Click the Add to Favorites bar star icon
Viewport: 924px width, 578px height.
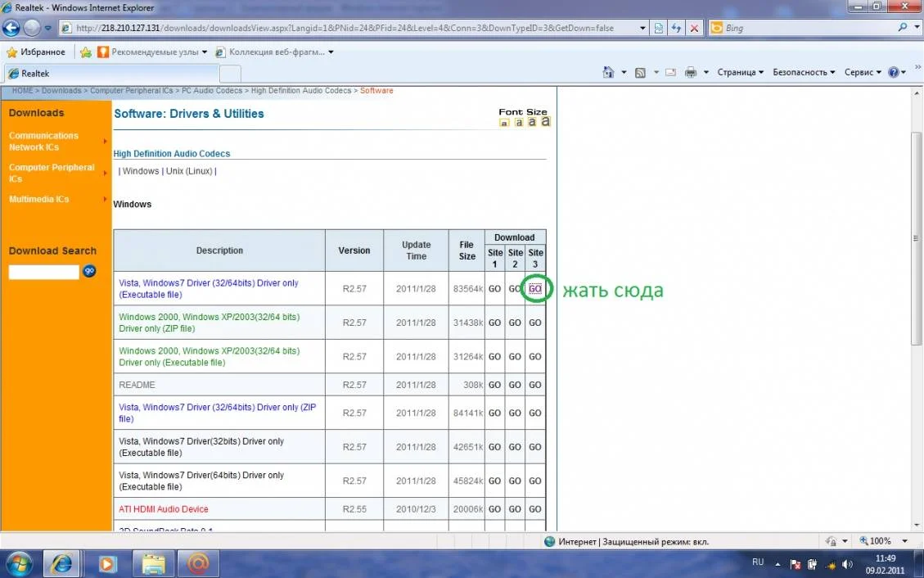[85, 52]
